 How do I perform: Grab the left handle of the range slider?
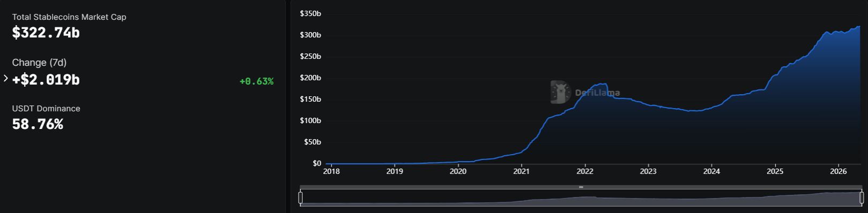point(300,198)
